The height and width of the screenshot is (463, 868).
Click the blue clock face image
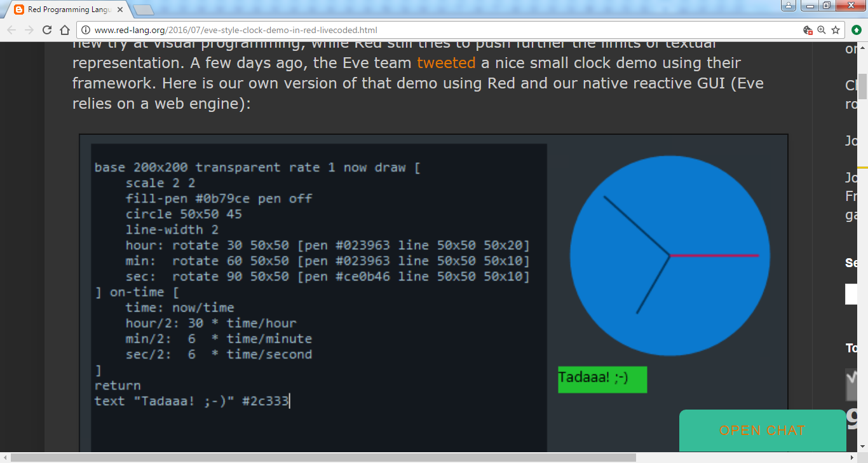pos(670,256)
